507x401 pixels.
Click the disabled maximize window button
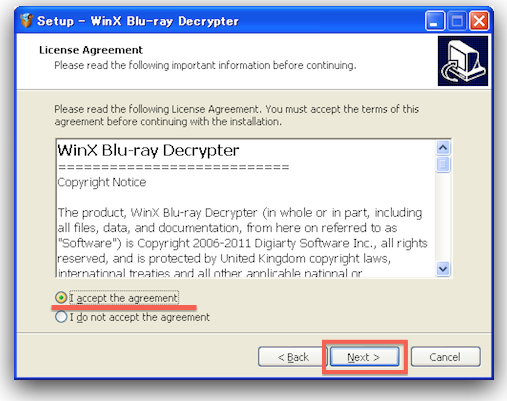pyautogui.click(x=457, y=21)
